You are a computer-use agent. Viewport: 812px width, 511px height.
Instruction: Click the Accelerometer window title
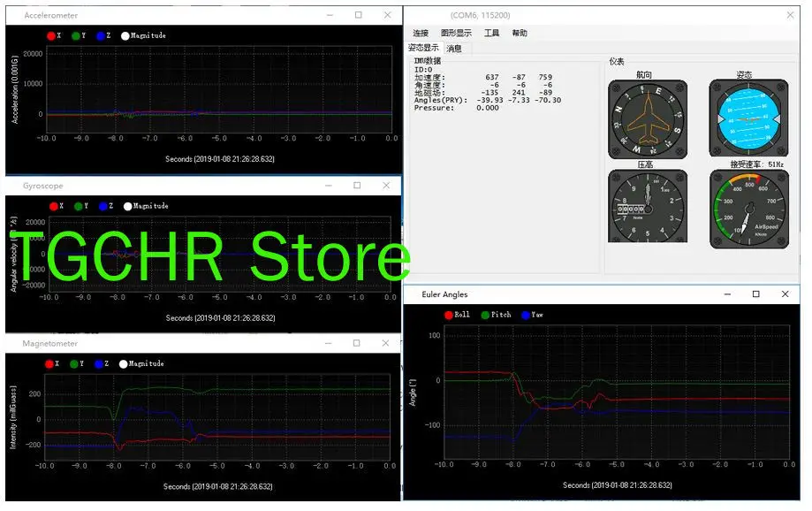click(x=50, y=16)
